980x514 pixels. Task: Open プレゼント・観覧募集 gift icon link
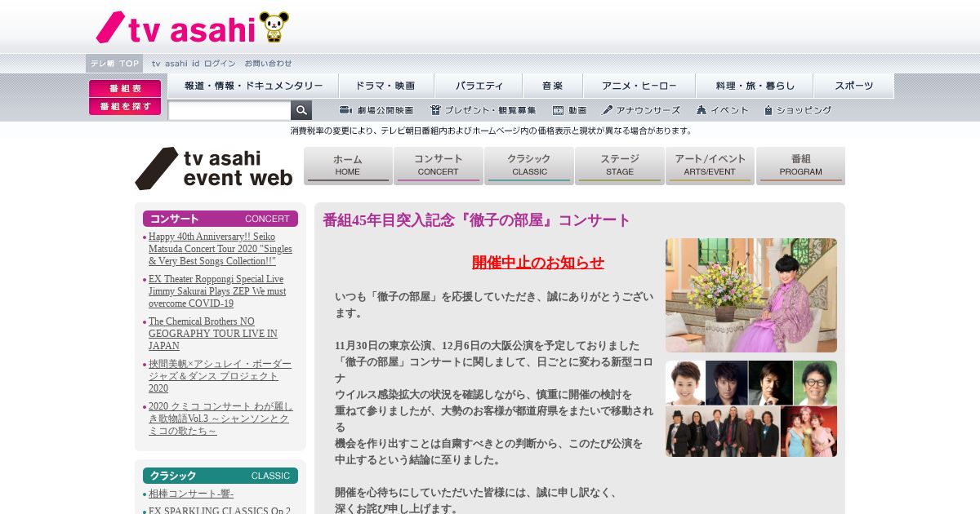point(483,110)
